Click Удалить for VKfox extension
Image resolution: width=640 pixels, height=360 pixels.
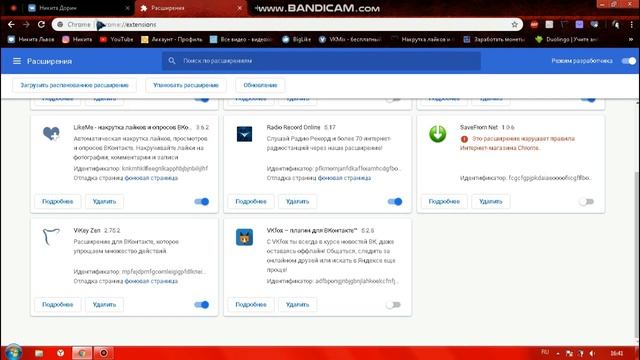coord(297,304)
